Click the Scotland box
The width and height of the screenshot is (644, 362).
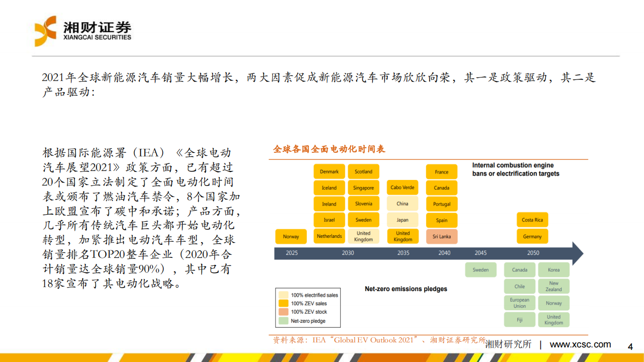tap(363, 171)
